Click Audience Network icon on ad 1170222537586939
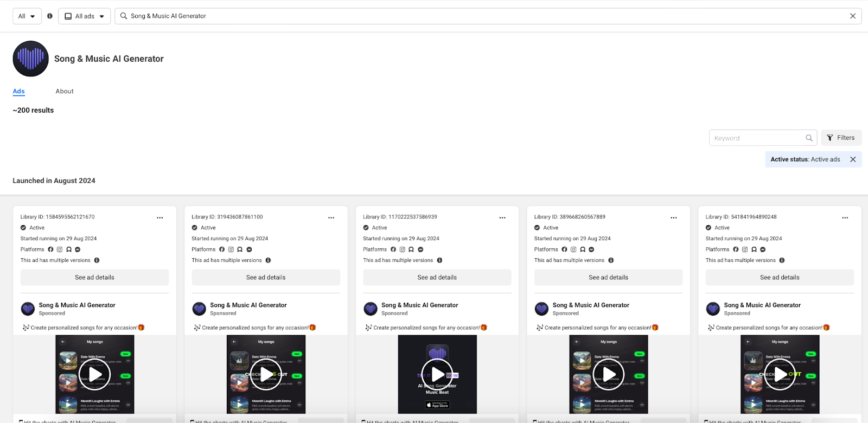This screenshot has height=423, width=868. (x=411, y=249)
